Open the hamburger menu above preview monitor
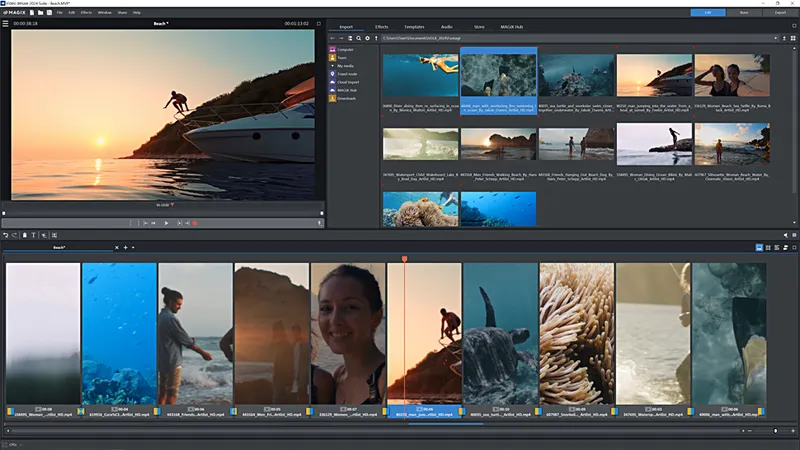800x450 pixels. 7,22
